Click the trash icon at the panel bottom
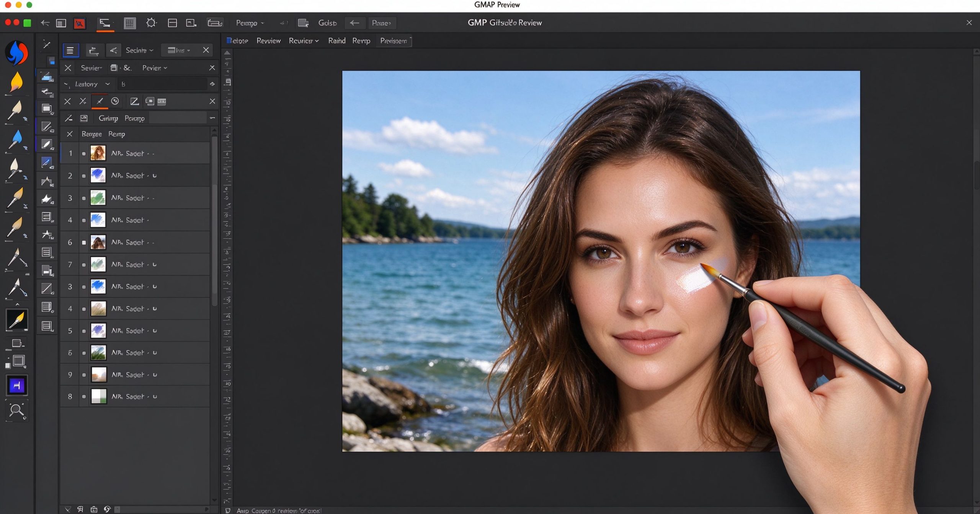Image resolution: width=980 pixels, height=514 pixels. pyautogui.click(x=94, y=509)
